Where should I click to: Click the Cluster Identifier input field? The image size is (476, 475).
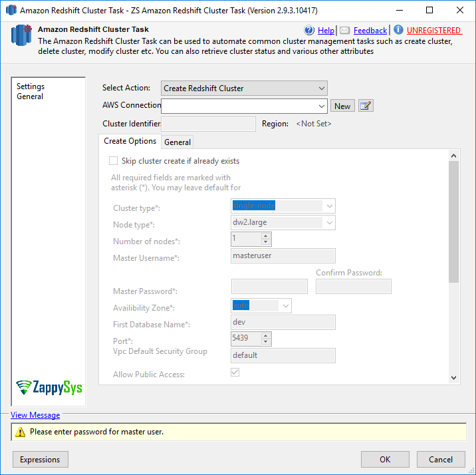(208, 124)
